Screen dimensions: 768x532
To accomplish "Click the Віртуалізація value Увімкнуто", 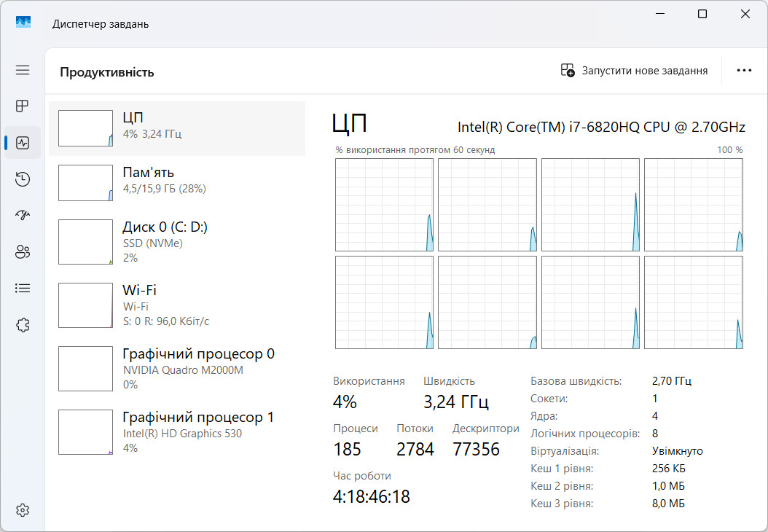I will [x=678, y=451].
